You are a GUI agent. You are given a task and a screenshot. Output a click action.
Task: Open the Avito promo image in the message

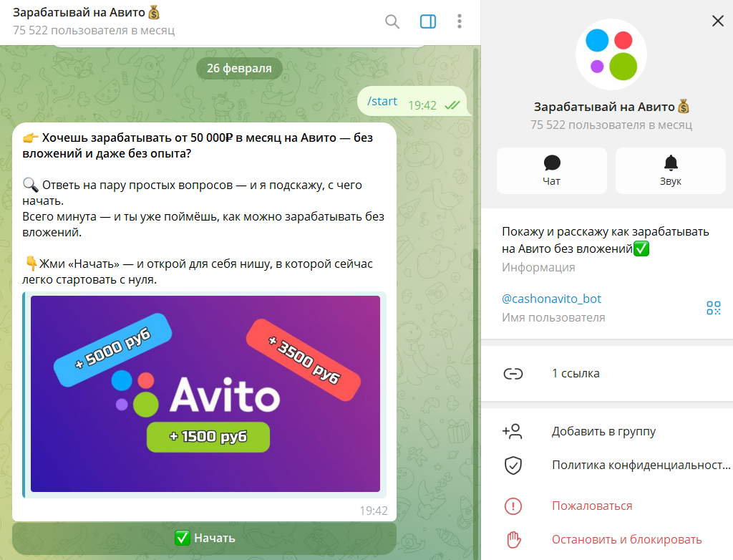pos(205,394)
